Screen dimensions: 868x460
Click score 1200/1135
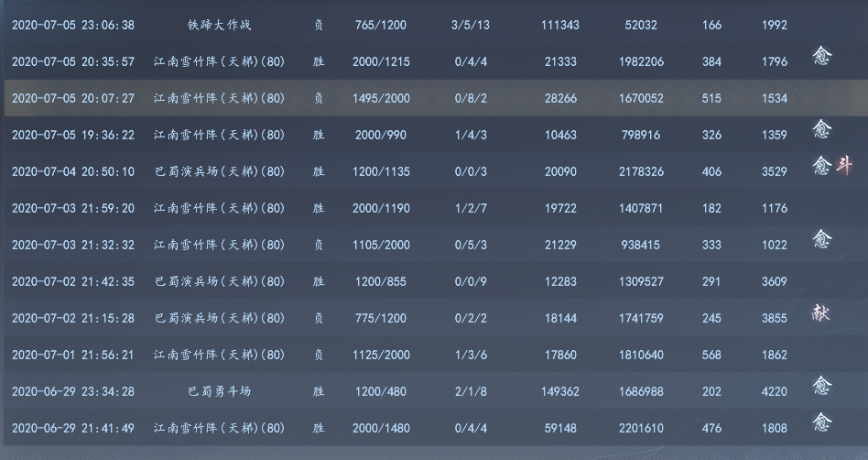pyautogui.click(x=381, y=171)
